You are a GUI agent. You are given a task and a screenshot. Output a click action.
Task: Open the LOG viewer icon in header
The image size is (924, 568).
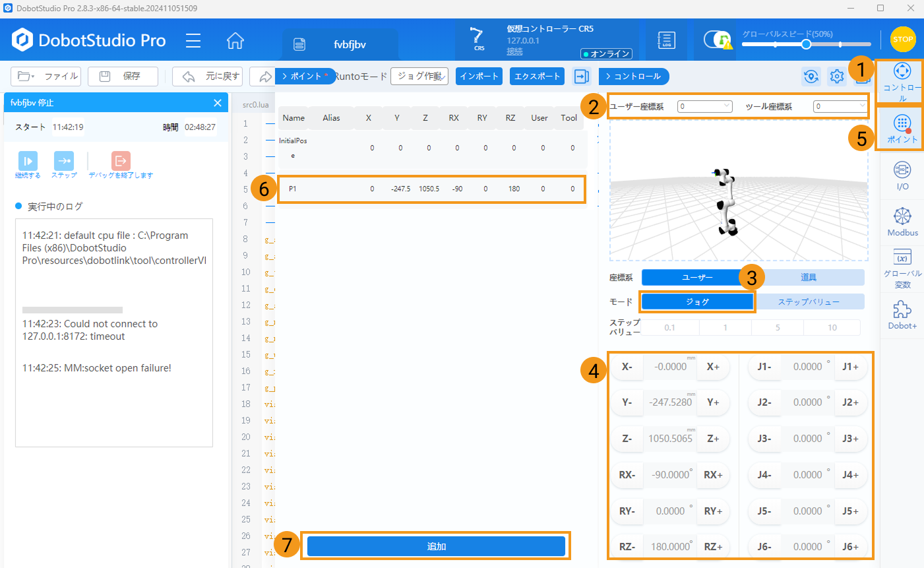[666, 41]
